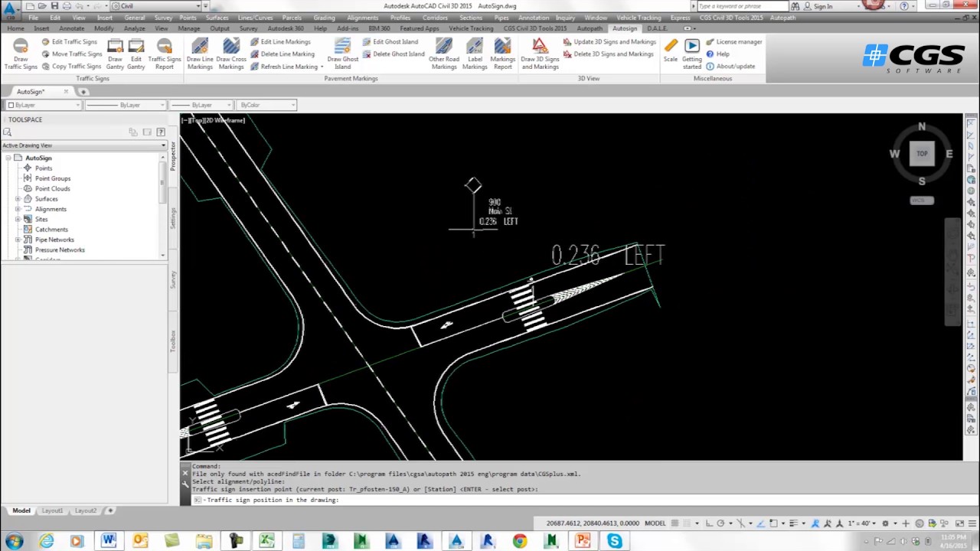Open About/update info
Viewport: 980px width, 551px height.
click(x=730, y=67)
